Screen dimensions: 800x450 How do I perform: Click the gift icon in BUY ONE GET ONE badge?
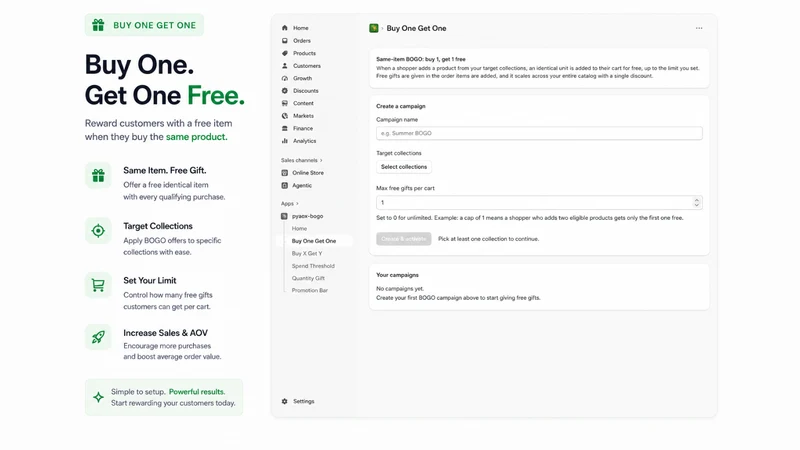point(98,25)
